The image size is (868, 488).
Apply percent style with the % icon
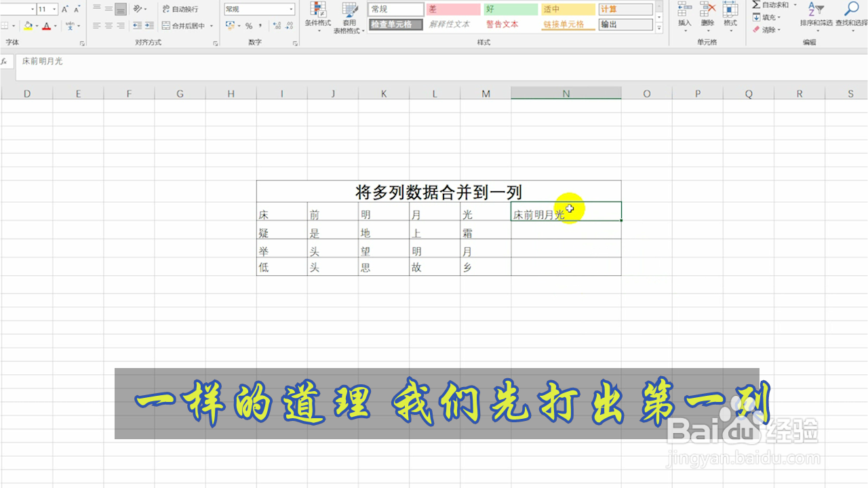click(249, 26)
